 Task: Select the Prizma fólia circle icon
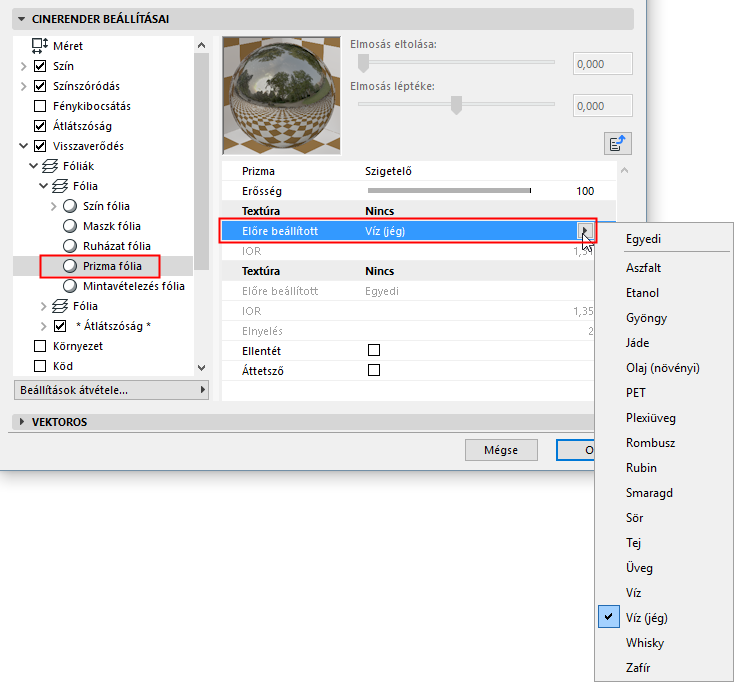[x=70, y=266]
